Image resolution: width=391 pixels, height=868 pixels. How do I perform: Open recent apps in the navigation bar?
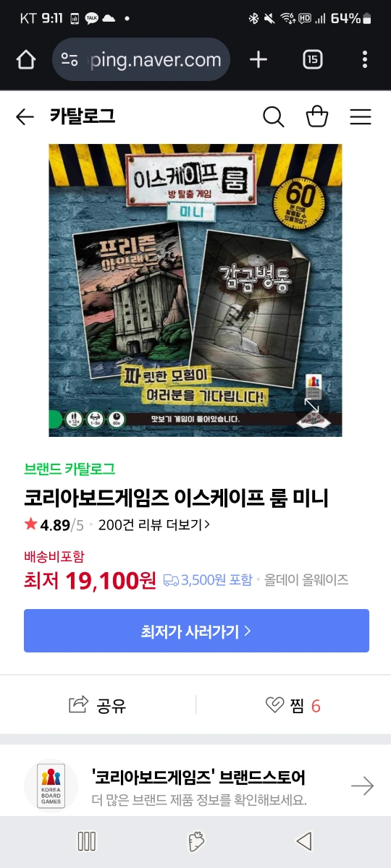click(x=87, y=841)
